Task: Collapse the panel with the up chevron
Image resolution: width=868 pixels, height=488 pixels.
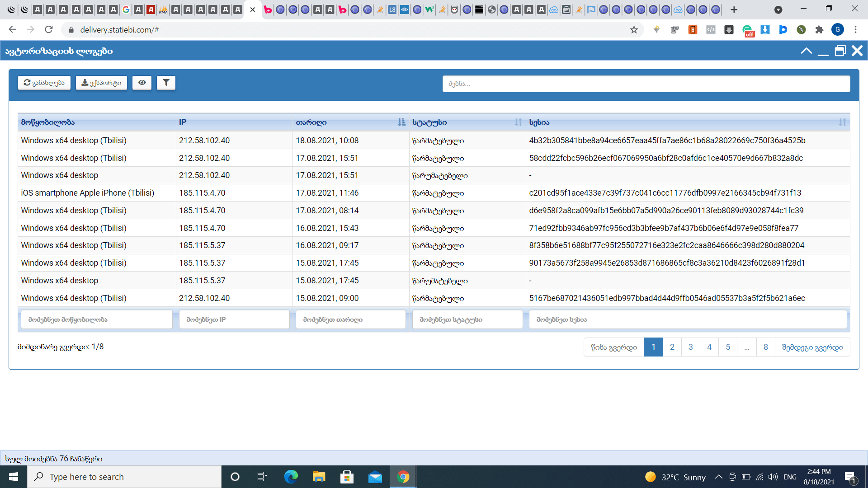Action: tap(807, 51)
